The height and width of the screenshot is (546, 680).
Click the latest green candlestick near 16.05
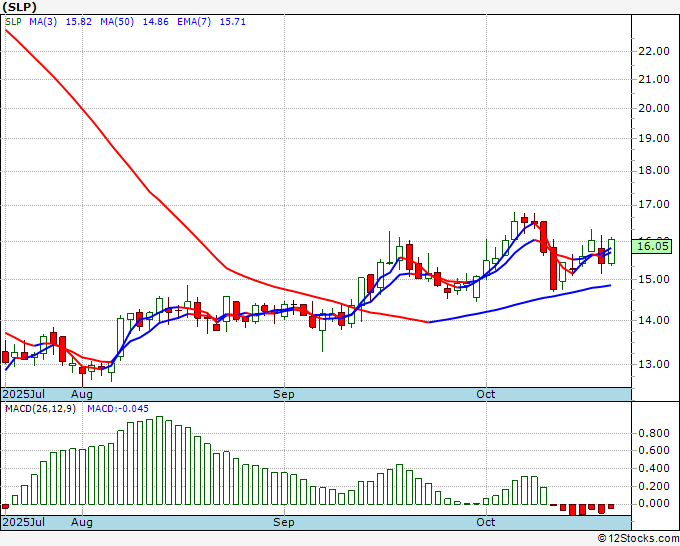tap(611, 251)
